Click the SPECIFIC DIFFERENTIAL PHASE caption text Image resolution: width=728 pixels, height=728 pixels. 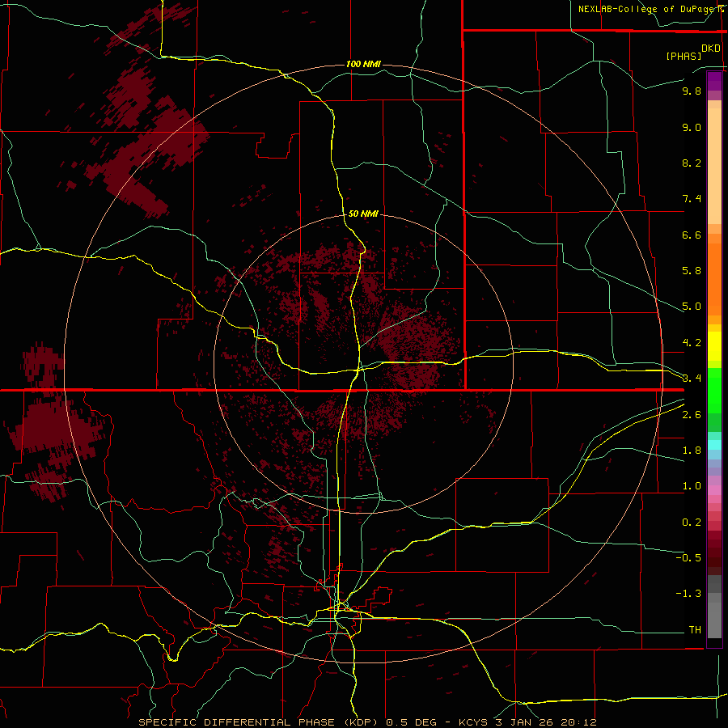click(x=236, y=722)
